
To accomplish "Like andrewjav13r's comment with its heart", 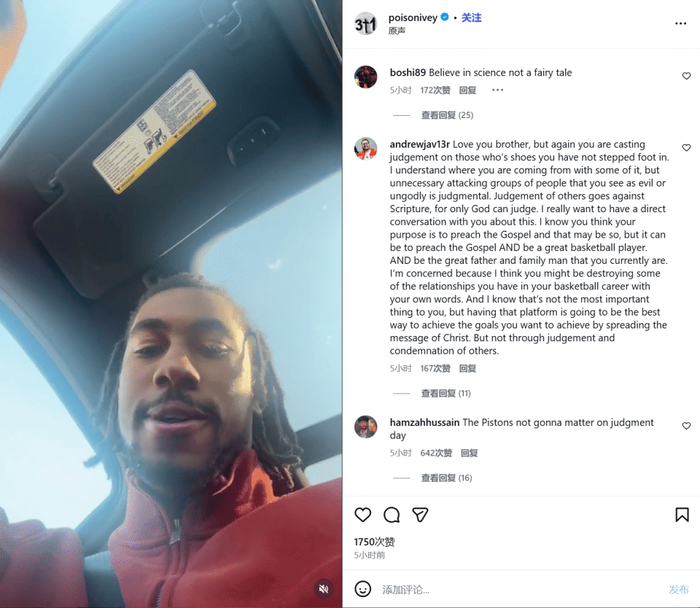I will coord(686,148).
